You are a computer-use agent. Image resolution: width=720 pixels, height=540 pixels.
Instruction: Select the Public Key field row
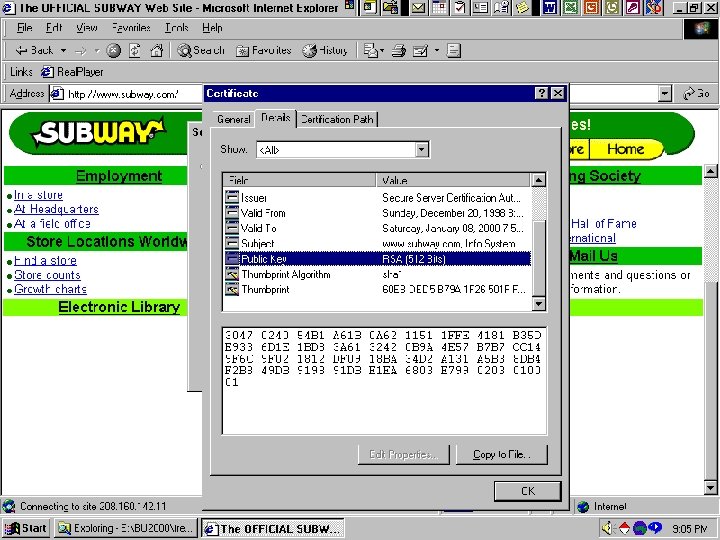point(377,259)
